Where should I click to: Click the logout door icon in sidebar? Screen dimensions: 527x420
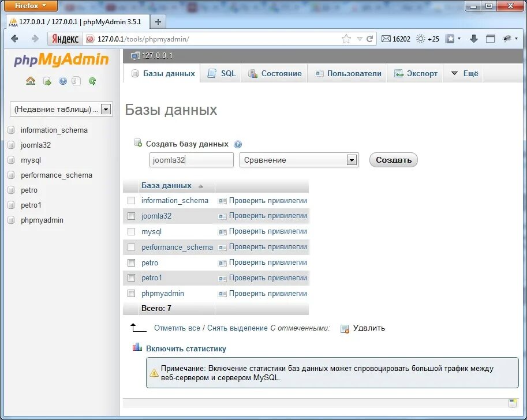(47, 81)
